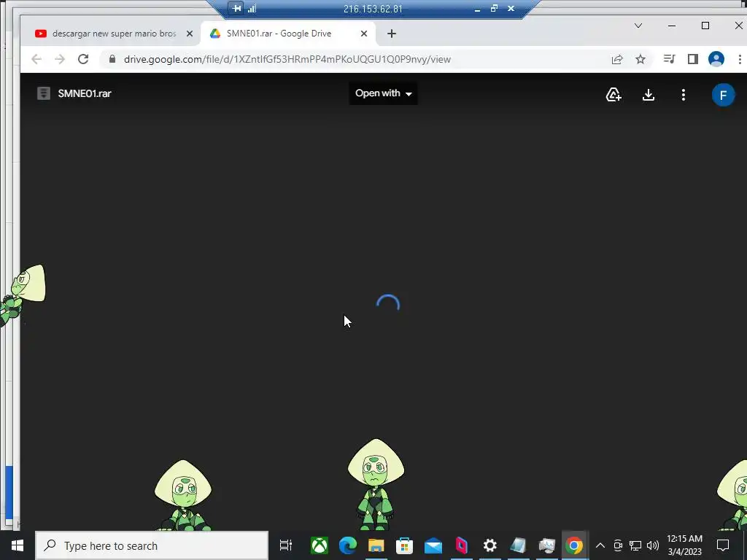Open the media controls icon in Chrome toolbar

(x=670, y=59)
